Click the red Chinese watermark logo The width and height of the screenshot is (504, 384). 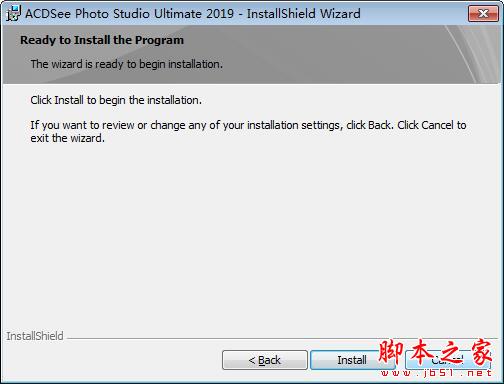pos(435,352)
